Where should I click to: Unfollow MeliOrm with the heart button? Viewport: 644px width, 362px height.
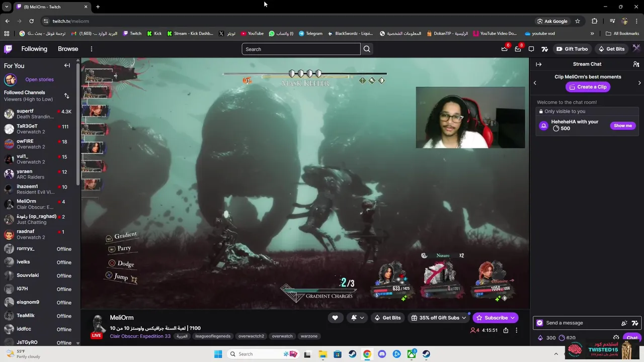(335, 318)
